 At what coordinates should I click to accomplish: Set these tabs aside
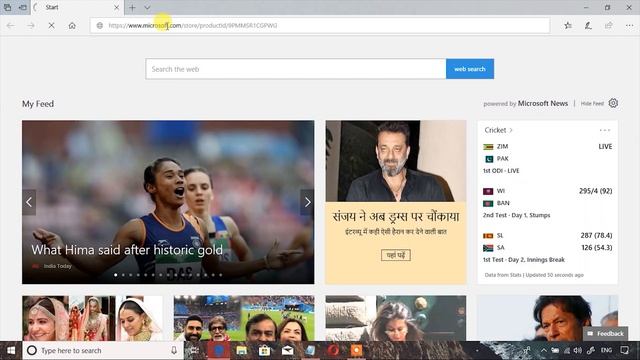click(x=23, y=7)
